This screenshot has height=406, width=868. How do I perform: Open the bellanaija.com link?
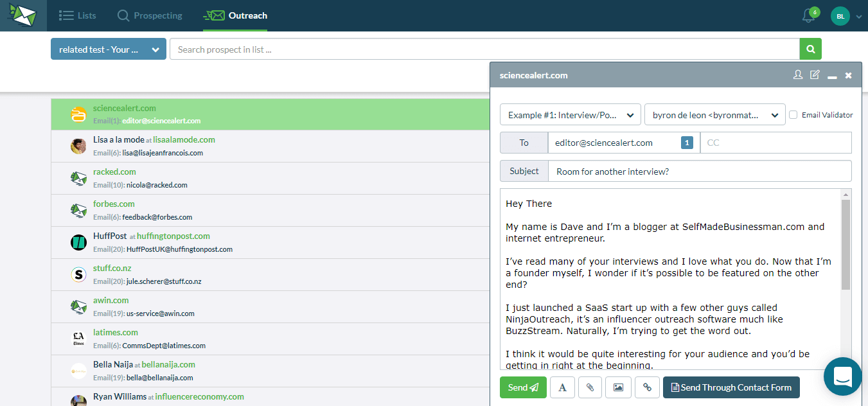coord(168,364)
